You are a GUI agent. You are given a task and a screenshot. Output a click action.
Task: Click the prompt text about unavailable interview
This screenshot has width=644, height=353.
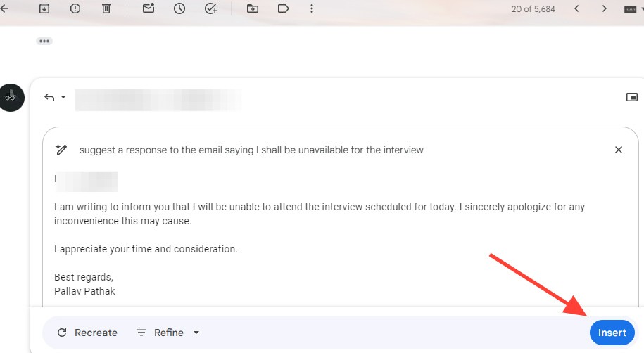click(251, 150)
